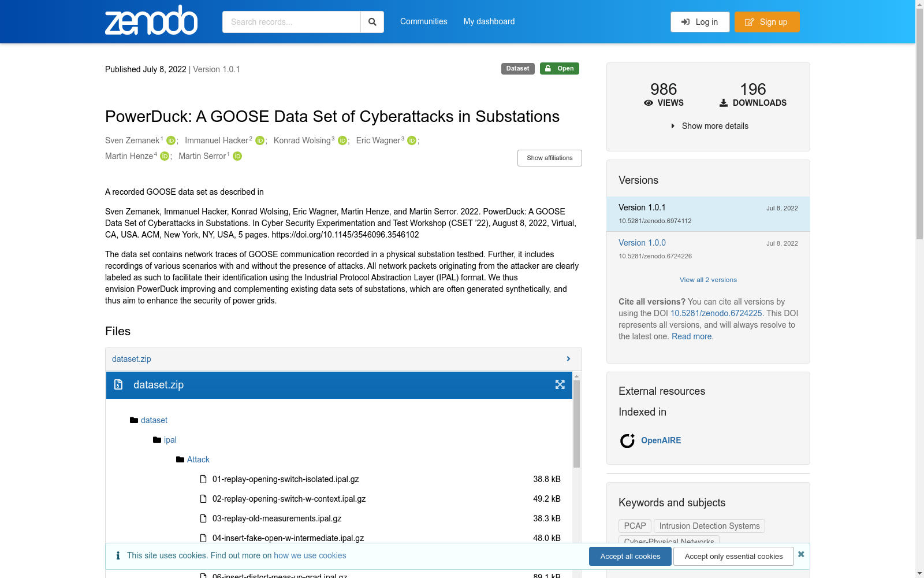Click the Dataset type badge
The width and height of the screenshot is (924, 578).
[518, 69]
